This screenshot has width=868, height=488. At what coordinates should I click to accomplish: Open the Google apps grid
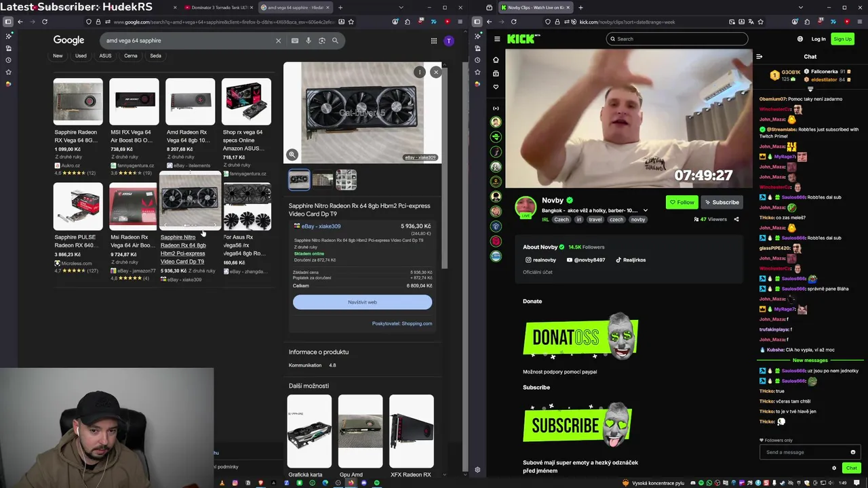[x=433, y=41]
